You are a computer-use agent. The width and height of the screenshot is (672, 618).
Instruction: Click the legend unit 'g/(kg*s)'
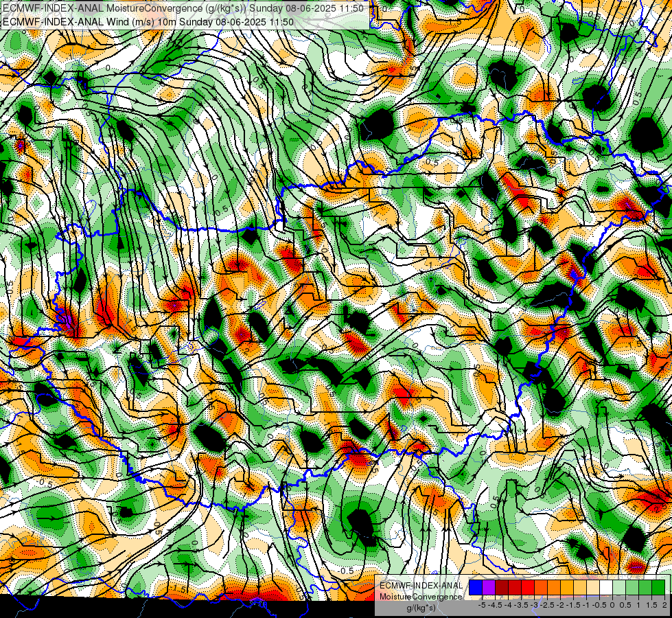pos(421,608)
